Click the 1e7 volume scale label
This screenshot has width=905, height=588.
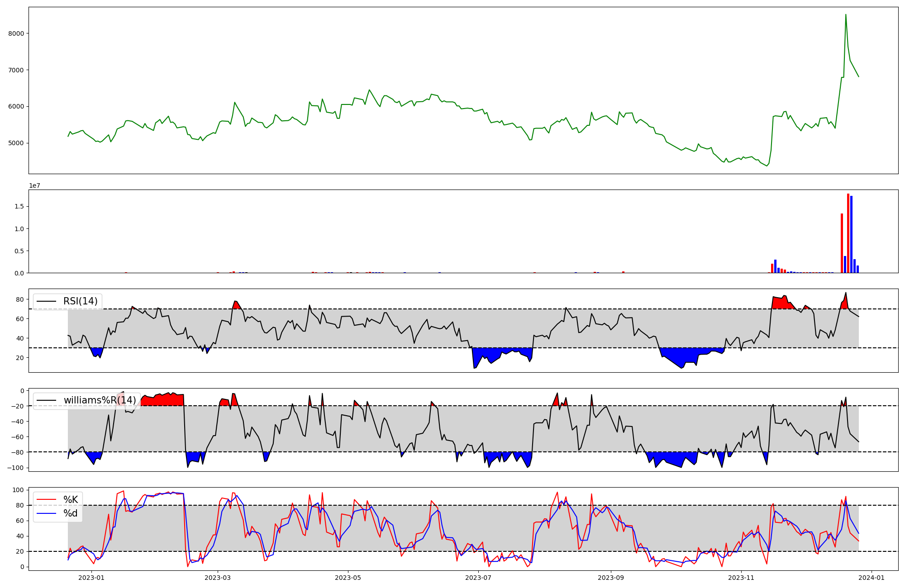pyautogui.click(x=34, y=186)
